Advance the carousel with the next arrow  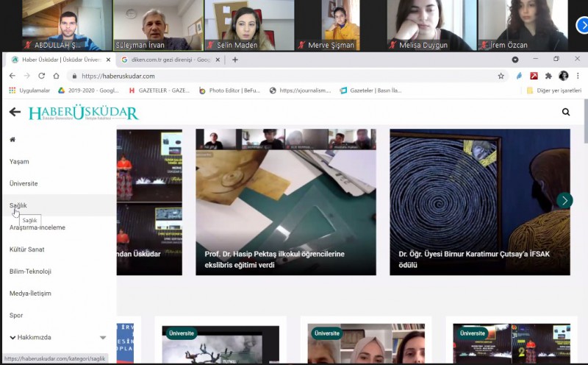pyautogui.click(x=564, y=200)
